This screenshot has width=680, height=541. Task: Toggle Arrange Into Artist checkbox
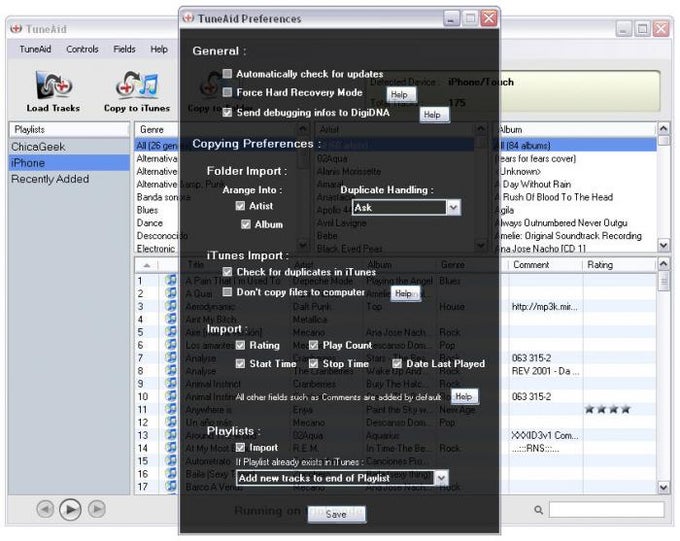(x=240, y=206)
